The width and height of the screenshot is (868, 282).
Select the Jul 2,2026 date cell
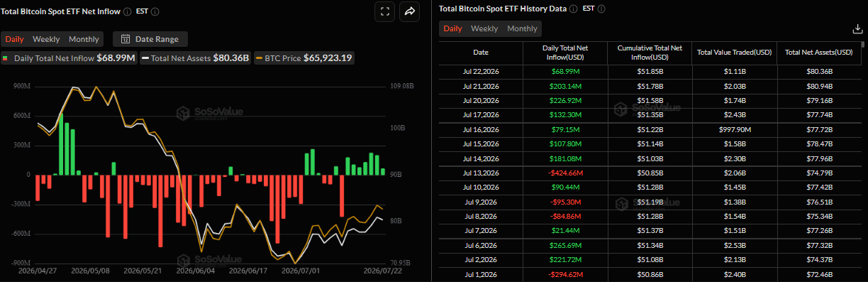click(481, 259)
